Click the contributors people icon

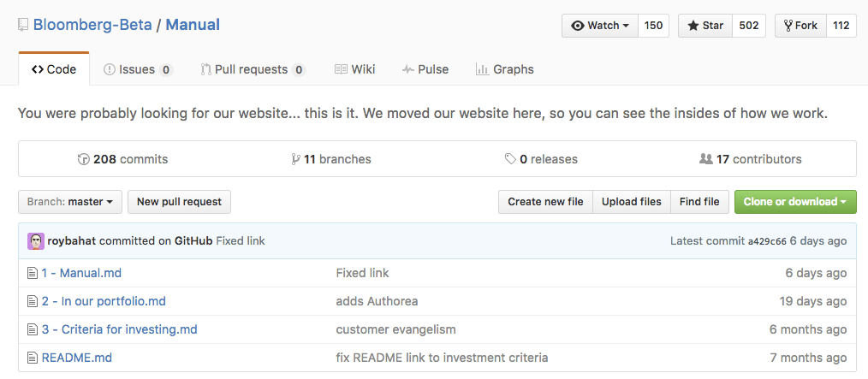click(x=706, y=159)
